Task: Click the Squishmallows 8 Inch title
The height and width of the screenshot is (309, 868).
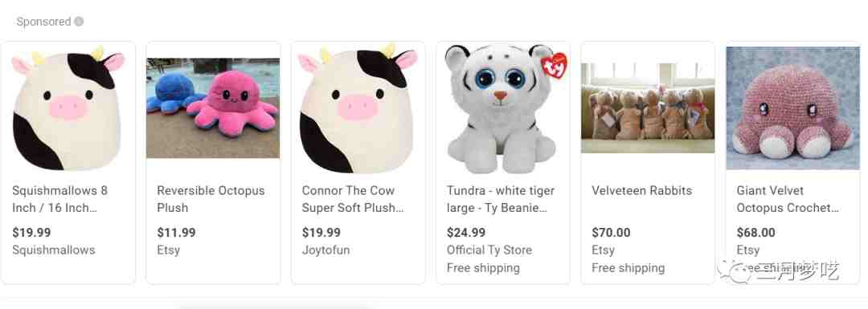Action: click(x=59, y=199)
